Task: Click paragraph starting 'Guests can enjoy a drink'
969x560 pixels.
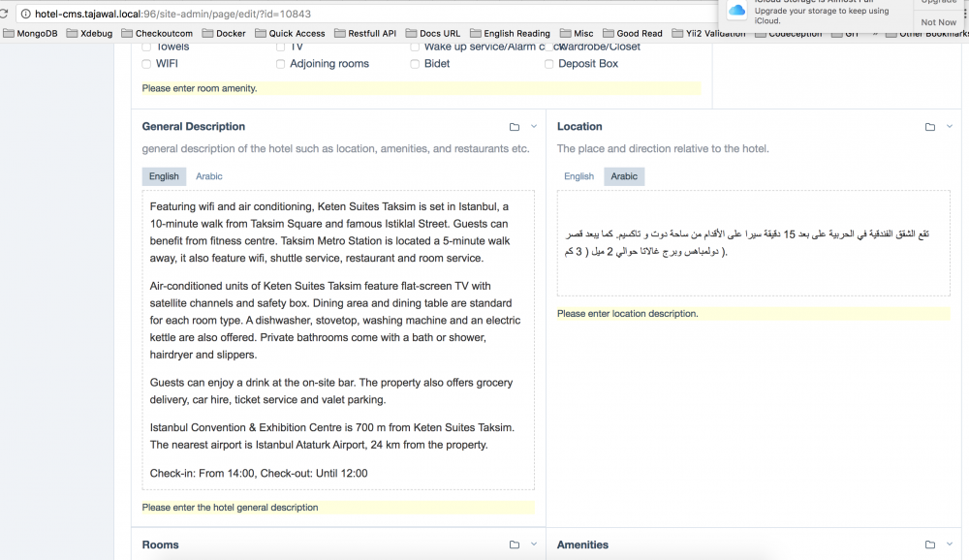Action: click(331, 391)
